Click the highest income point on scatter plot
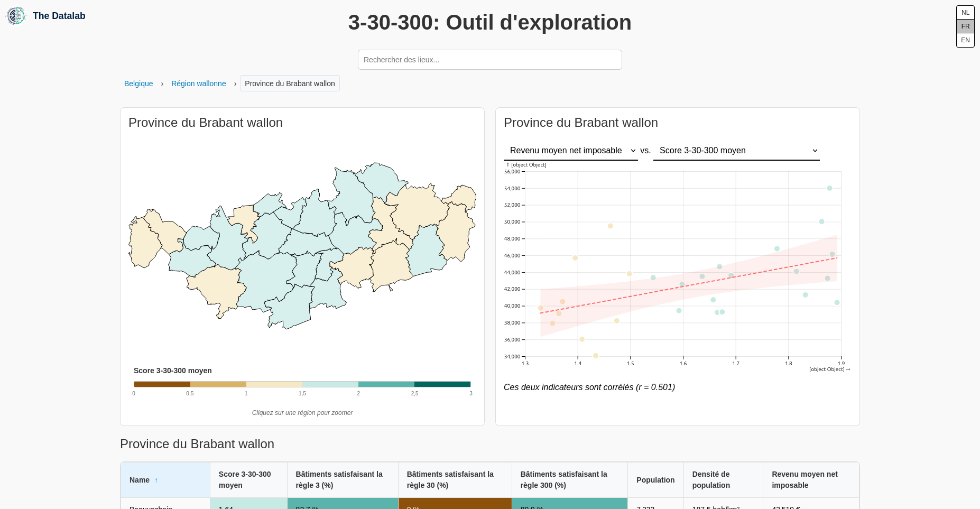980x509 pixels. pyautogui.click(x=829, y=188)
